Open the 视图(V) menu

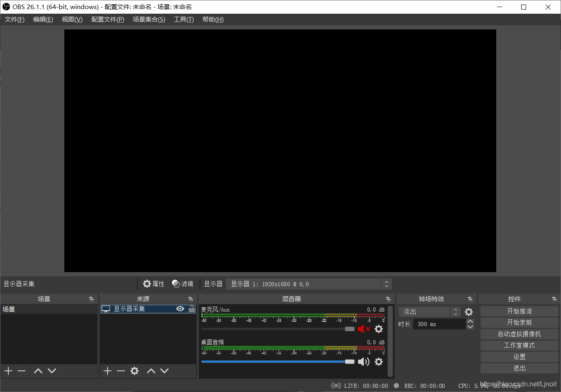[x=72, y=19]
